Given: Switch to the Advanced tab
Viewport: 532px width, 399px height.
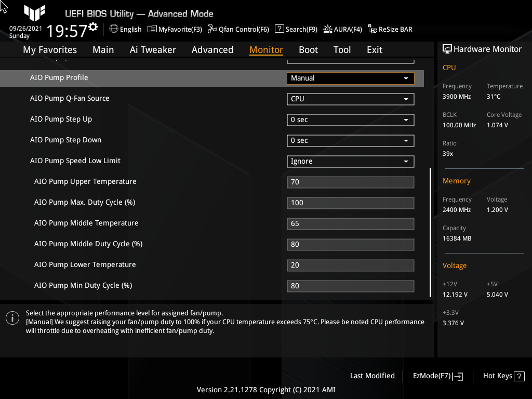Looking at the screenshot, I should pos(212,49).
